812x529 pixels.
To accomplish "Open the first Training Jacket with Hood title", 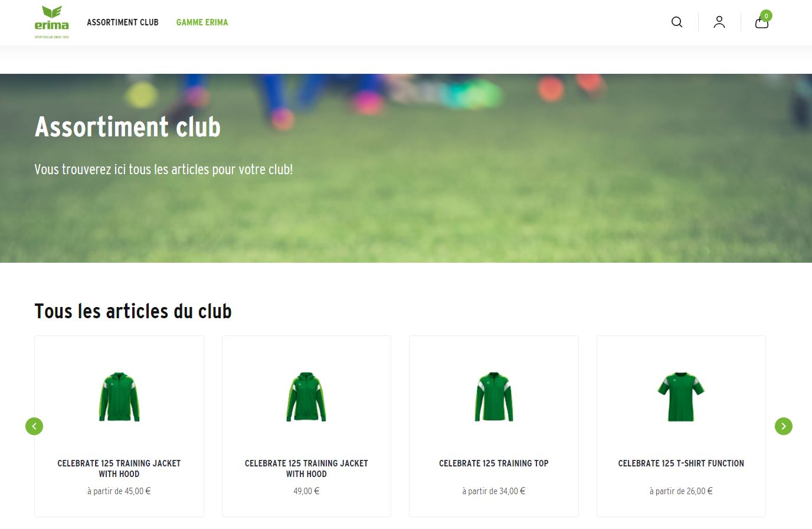I will (119, 469).
